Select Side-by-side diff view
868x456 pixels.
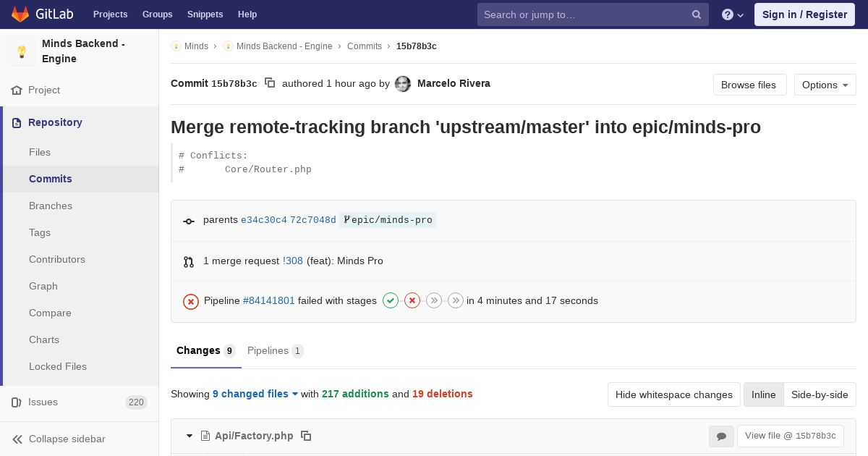820,394
